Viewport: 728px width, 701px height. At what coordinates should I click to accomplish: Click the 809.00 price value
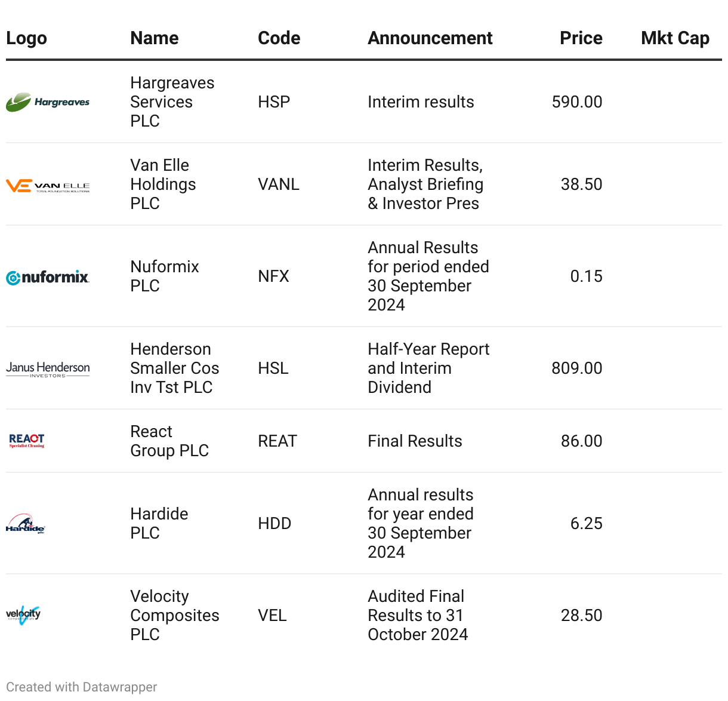tap(576, 368)
